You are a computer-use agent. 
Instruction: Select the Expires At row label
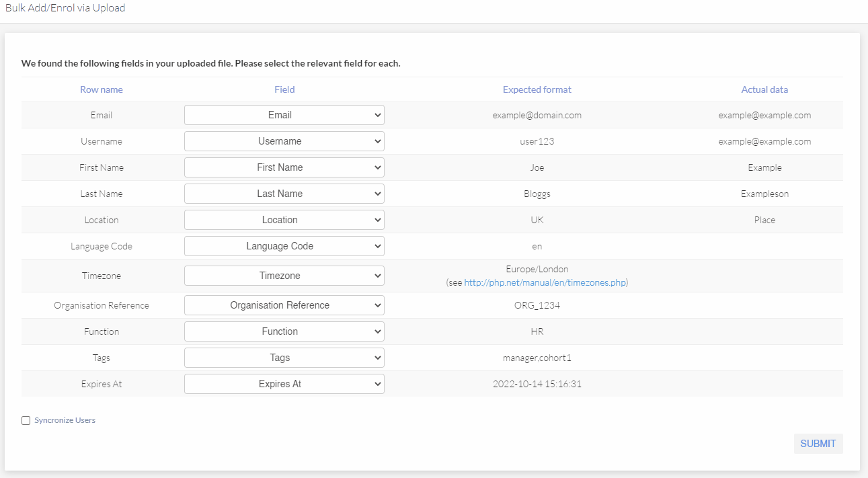pyautogui.click(x=101, y=383)
